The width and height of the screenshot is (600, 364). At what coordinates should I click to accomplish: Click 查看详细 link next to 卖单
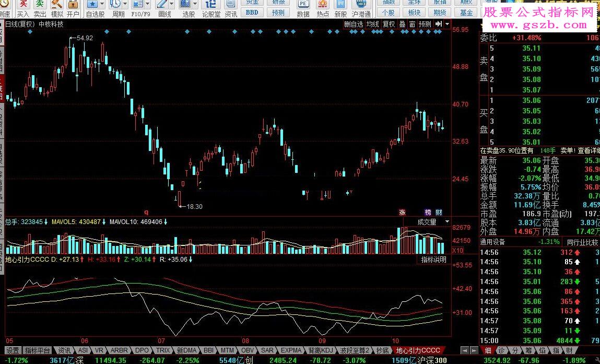click(x=589, y=150)
